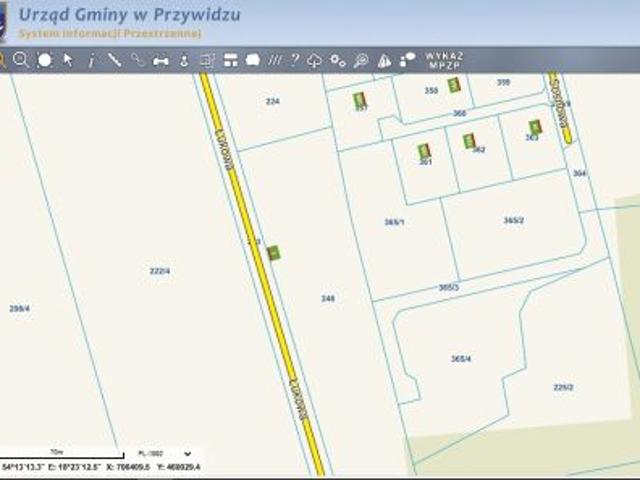640x480 pixels.
Task: Click building marker on parcel 357
Action: pos(359,100)
